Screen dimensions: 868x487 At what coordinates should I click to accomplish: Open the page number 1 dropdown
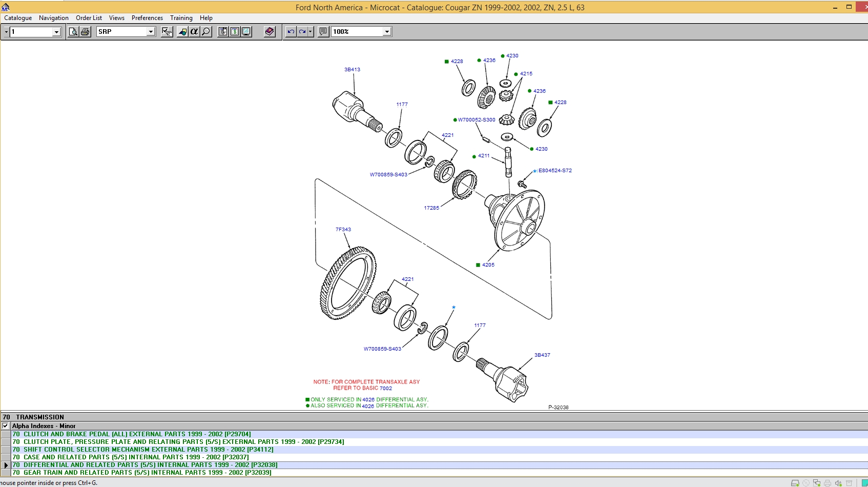click(56, 32)
